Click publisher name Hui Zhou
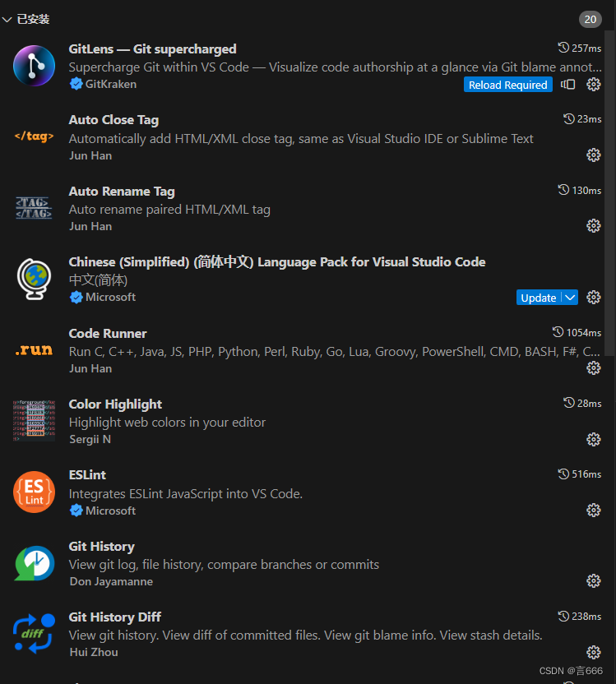Screen dimensions: 616x684 point(94,652)
